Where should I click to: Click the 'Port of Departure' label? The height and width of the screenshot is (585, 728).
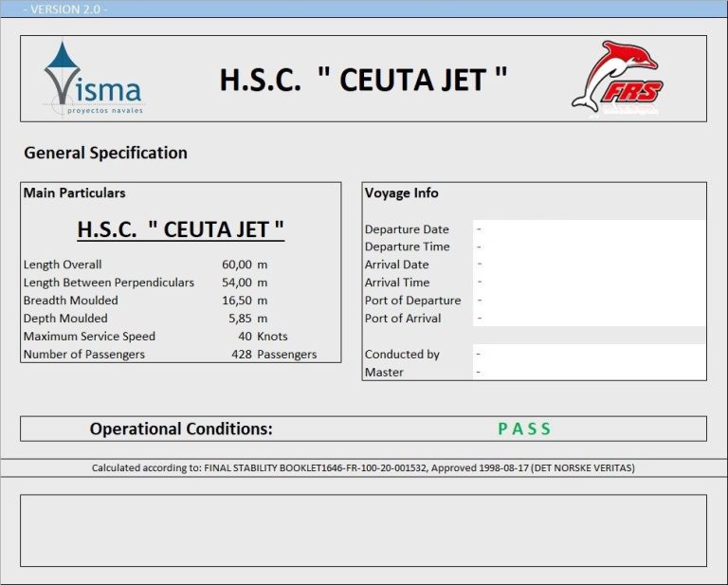click(412, 301)
